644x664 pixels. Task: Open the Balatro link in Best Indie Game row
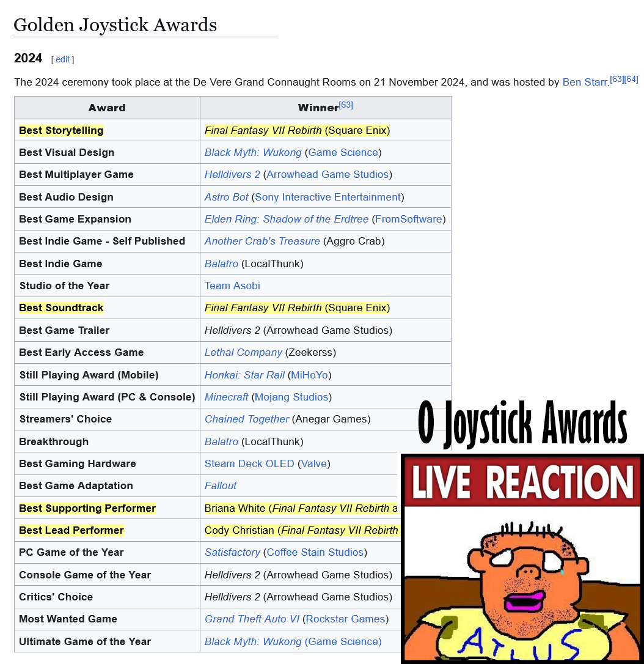[221, 264]
